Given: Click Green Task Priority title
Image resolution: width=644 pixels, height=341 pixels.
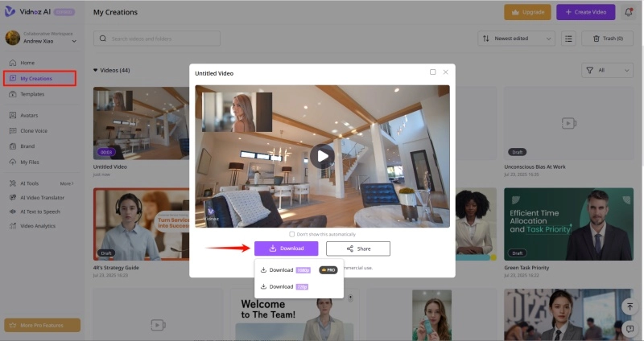Looking at the screenshot, I should (x=526, y=268).
